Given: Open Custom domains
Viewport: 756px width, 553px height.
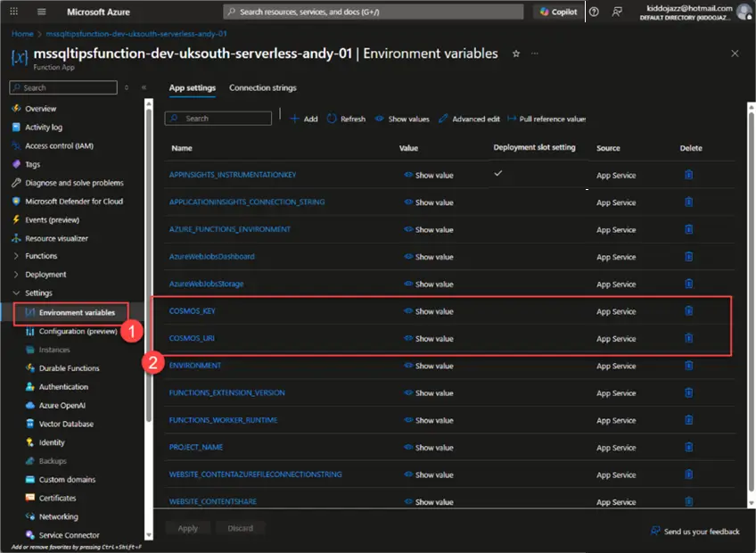Looking at the screenshot, I should pyautogui.click(x=67, y=480).
